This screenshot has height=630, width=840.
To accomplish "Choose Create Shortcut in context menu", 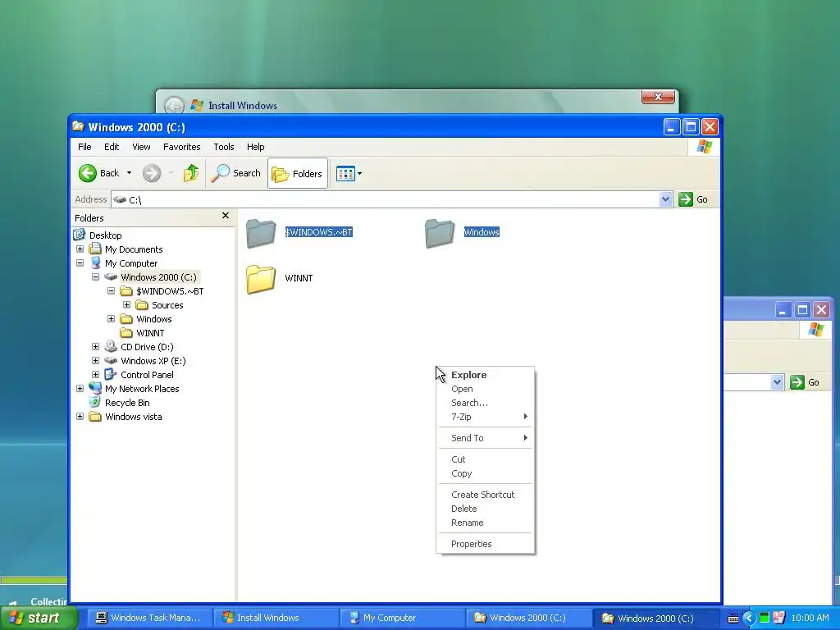I will (486, 495).
